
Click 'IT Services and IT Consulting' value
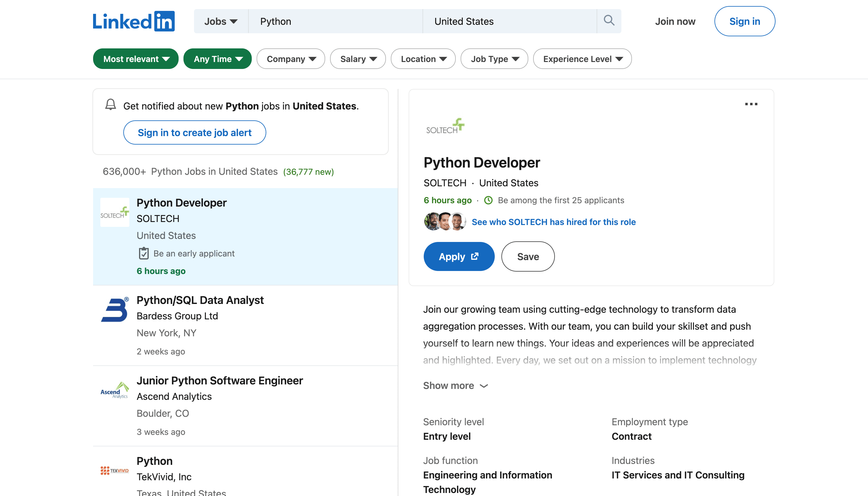(x=678, y=475)
